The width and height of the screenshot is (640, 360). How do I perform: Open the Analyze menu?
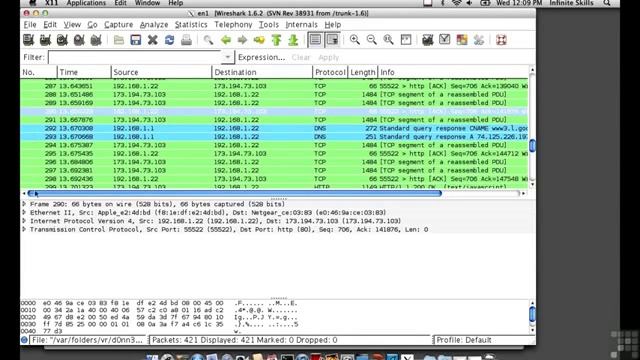154,25
